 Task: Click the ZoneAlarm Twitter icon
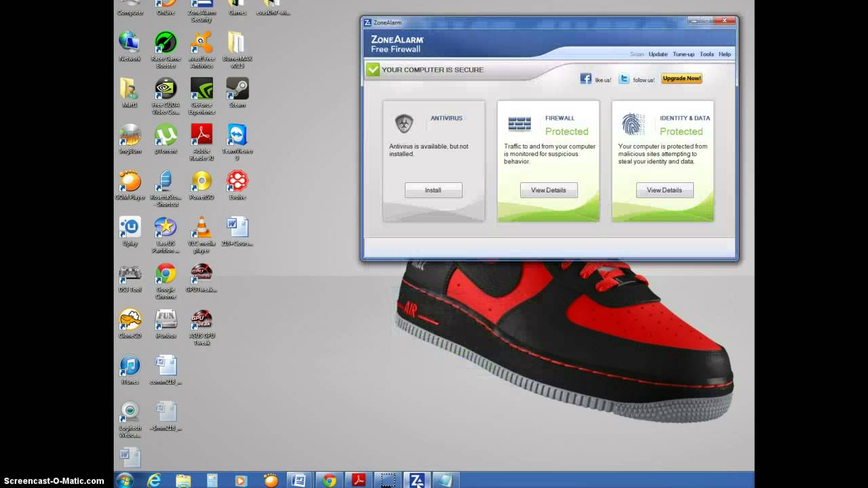pos(625,79)
